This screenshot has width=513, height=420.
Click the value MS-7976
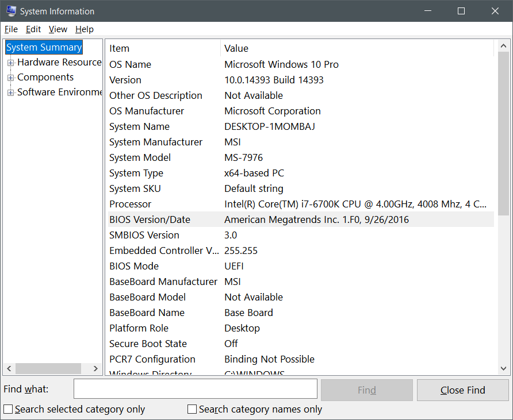[x=243, y=157]
